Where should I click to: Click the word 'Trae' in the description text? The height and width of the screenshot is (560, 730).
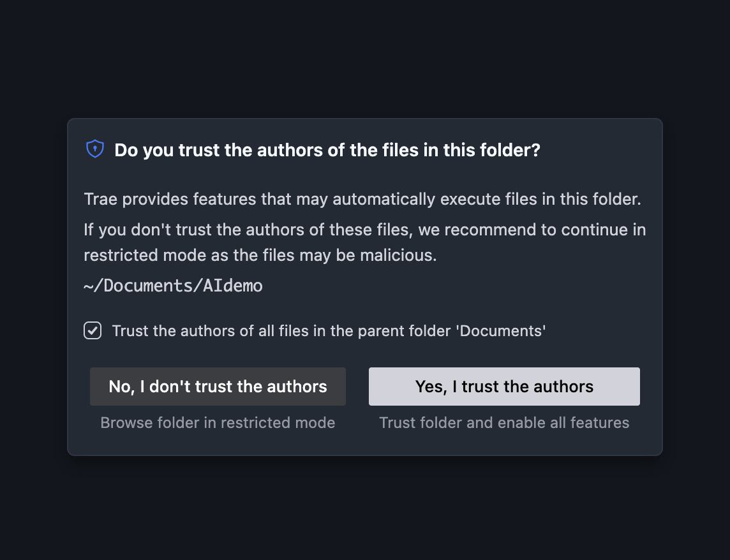tap(100, 198)
